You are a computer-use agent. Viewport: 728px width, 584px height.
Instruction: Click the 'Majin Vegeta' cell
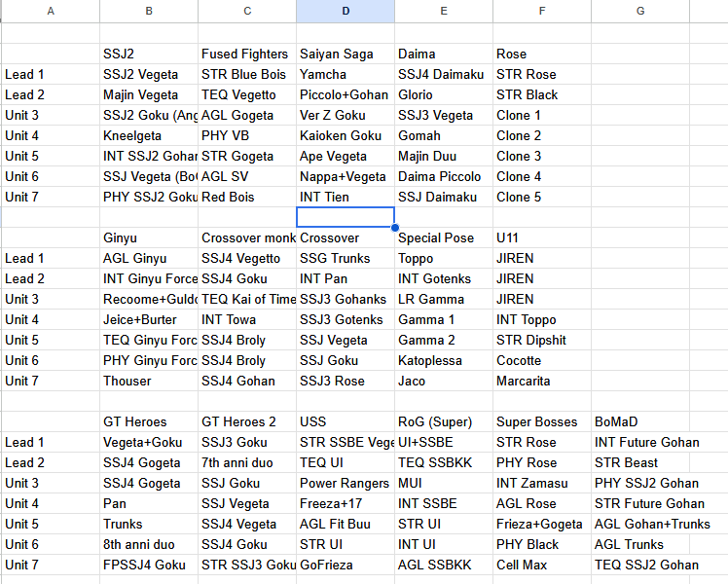click(149, 94)
